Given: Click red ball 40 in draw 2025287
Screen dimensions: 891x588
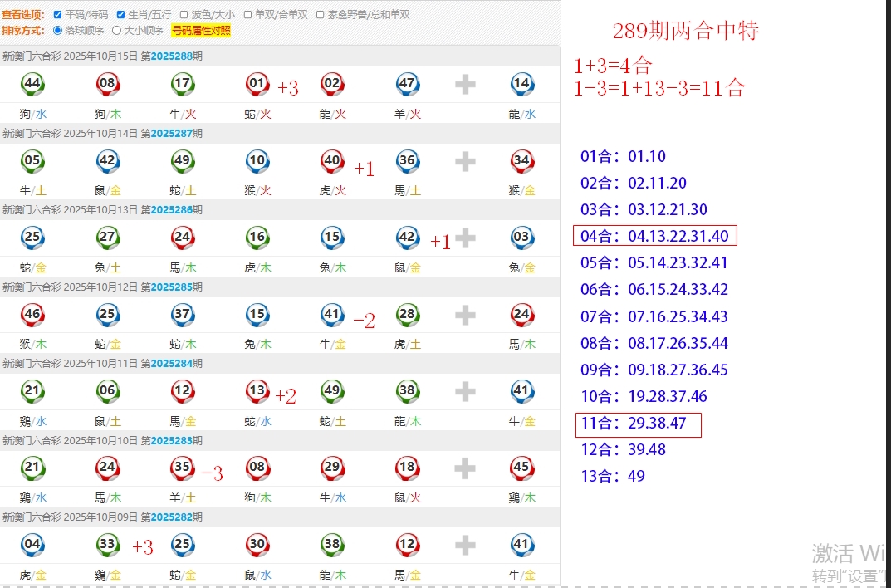Looking at the screenshot, I should [332, 160].
